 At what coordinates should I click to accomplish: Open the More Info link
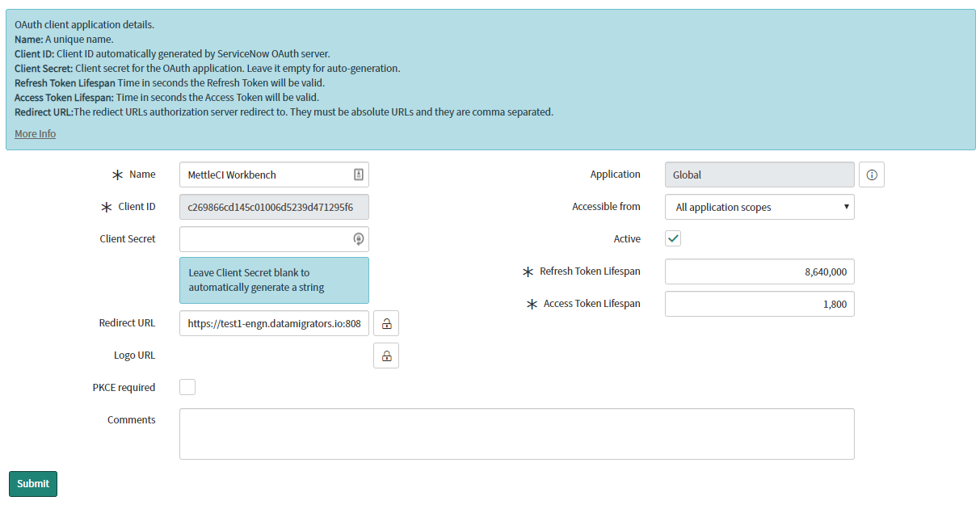coord(35,133)
